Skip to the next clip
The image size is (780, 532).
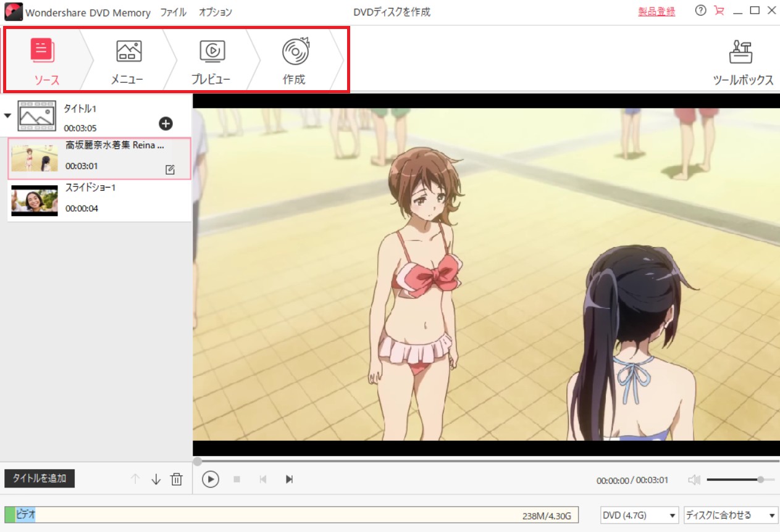pos(289,479)
